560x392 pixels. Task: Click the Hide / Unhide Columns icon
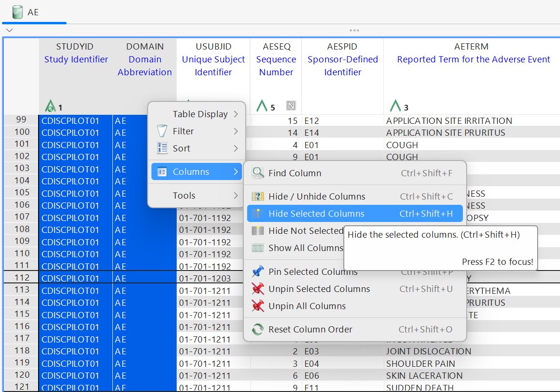(258, 196)
